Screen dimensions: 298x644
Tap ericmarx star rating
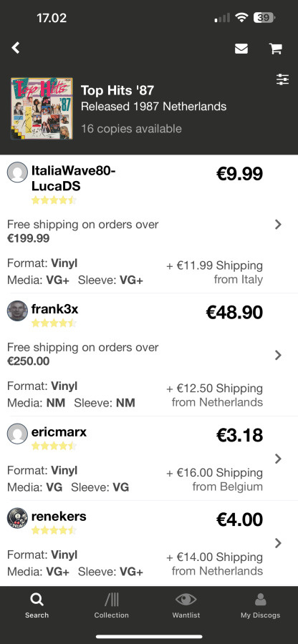click(x=54, y=446)
